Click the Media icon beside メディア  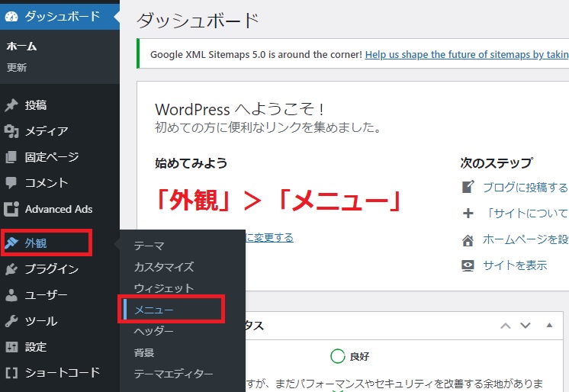(11, 131)
